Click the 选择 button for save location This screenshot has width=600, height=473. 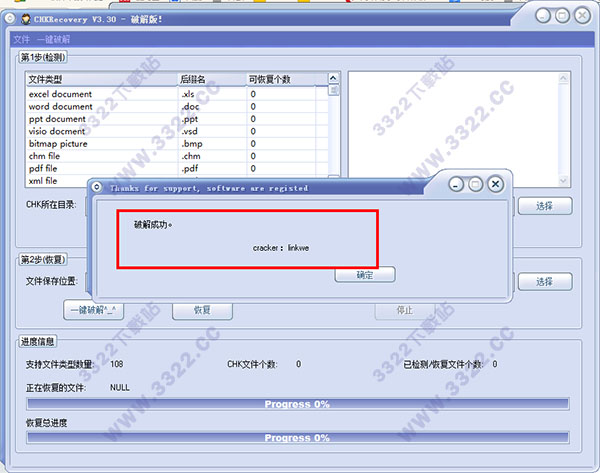point(545,282)
